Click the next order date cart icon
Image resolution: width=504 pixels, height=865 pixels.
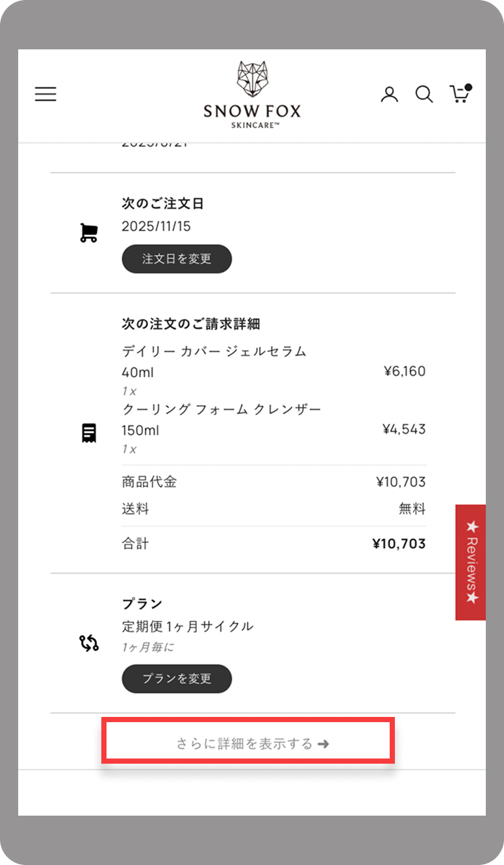point(88,232)
